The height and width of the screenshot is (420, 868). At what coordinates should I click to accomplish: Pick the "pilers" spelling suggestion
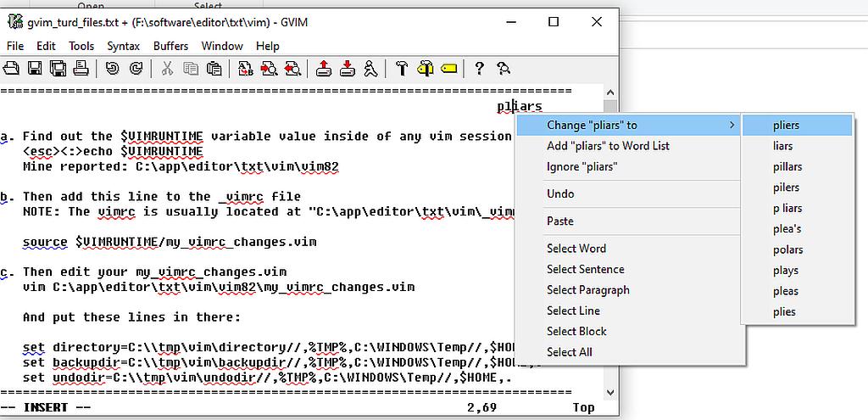[797, 188]
